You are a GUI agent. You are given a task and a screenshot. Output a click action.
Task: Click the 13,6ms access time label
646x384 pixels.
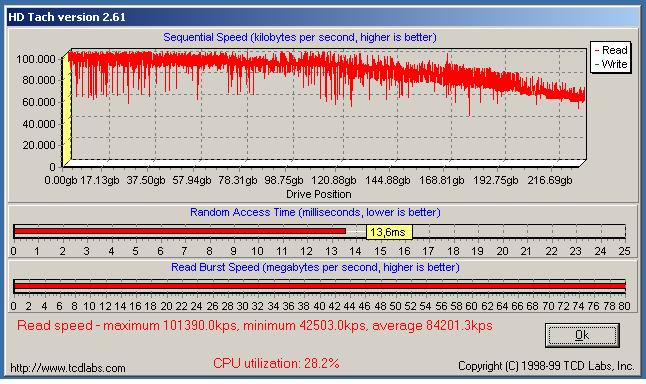coord(389,232)
